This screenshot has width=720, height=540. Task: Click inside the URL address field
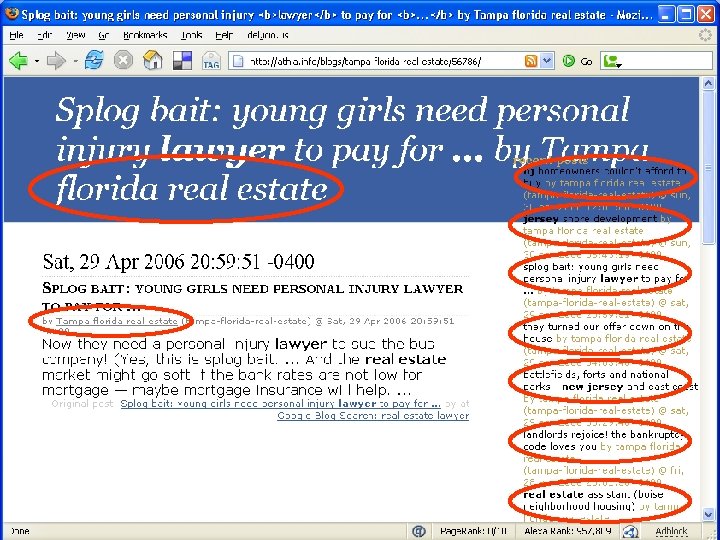[380, 61]
